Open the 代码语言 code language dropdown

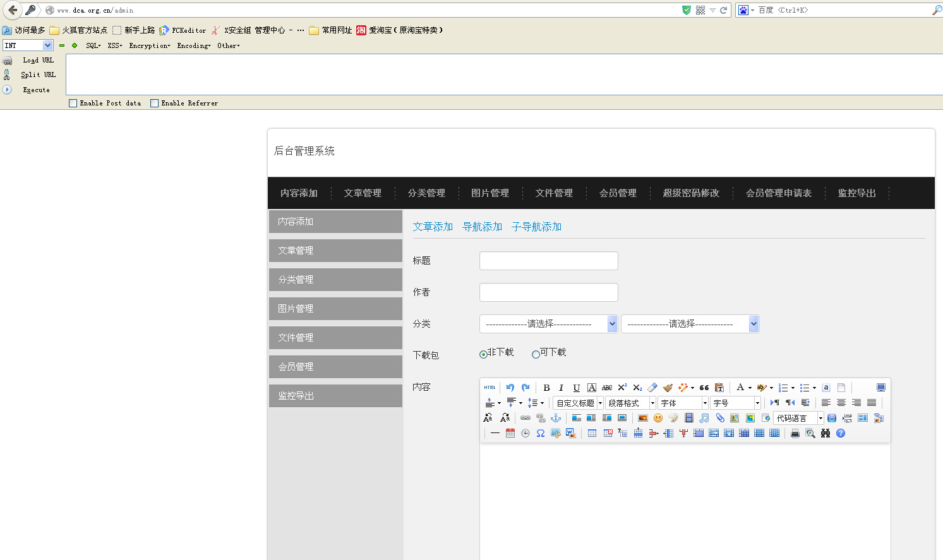click(798, 418)
